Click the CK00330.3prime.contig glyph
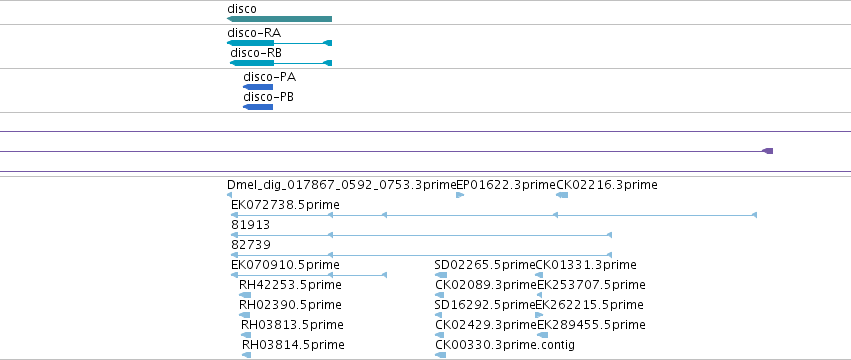Viewport: 851px width, 360px height. click(440, 355)
